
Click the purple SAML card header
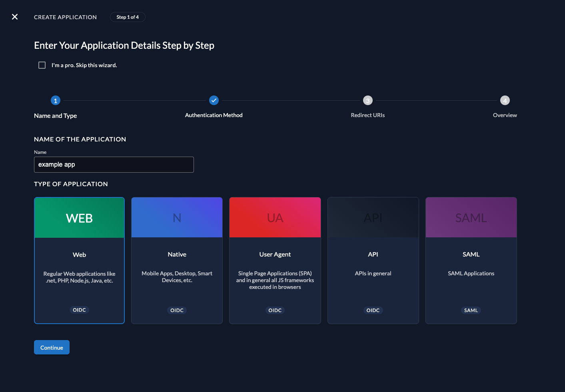pos(471,217)
